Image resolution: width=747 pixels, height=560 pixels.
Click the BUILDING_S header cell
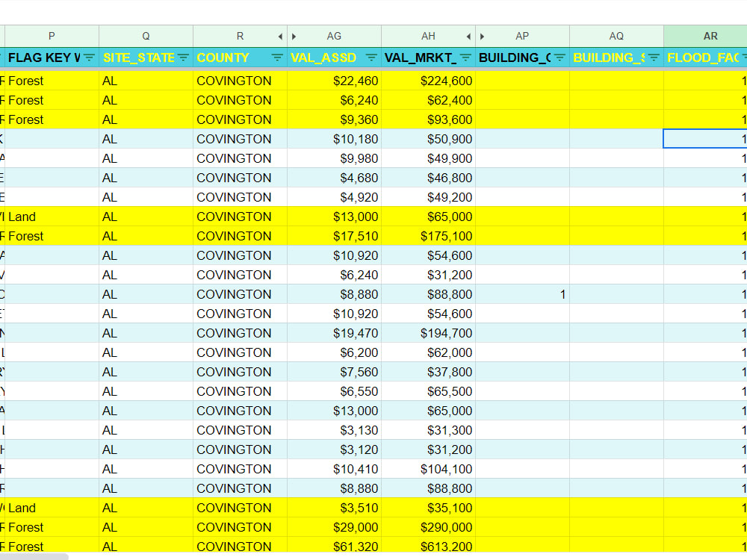click(x=616, y=57)
